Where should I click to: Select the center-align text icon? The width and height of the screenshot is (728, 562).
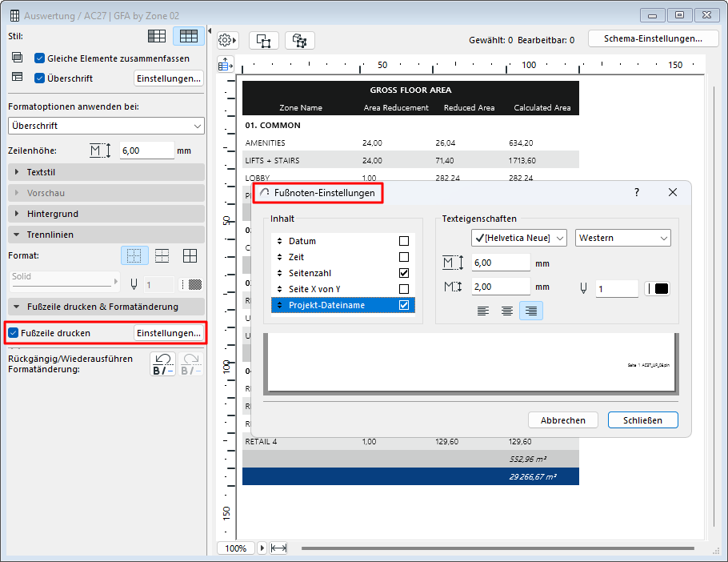click(x=507, y=311)
